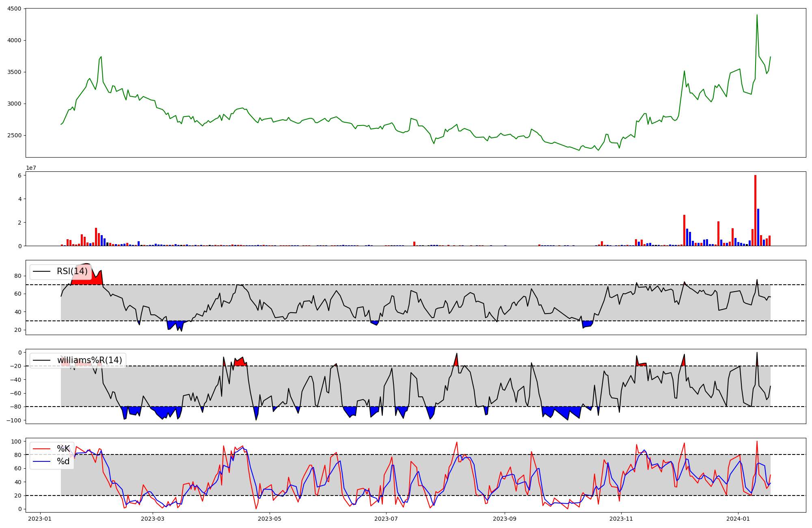This screenshot has width=812, height=528.
Task: Click the 2023-01 x-axis date label
Action: (x=40, y=518)
